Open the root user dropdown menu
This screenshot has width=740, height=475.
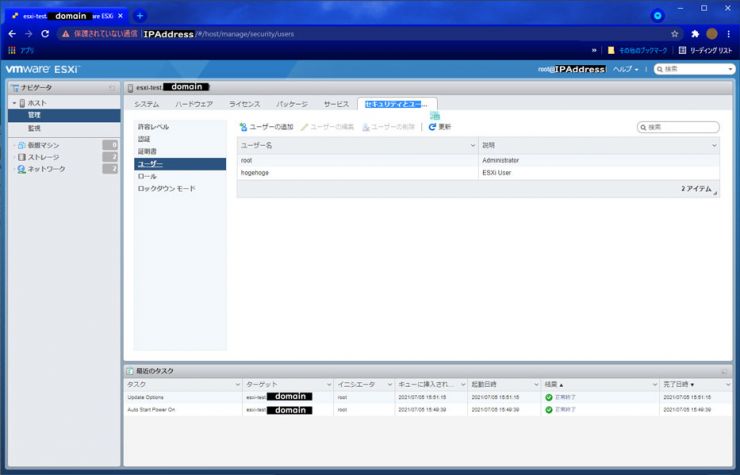coord(572,69)
